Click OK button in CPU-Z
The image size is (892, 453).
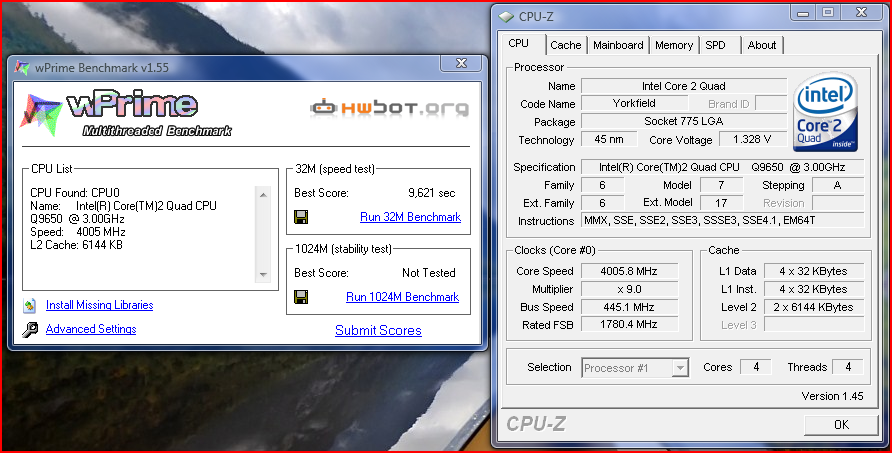(x=841, y=425)
